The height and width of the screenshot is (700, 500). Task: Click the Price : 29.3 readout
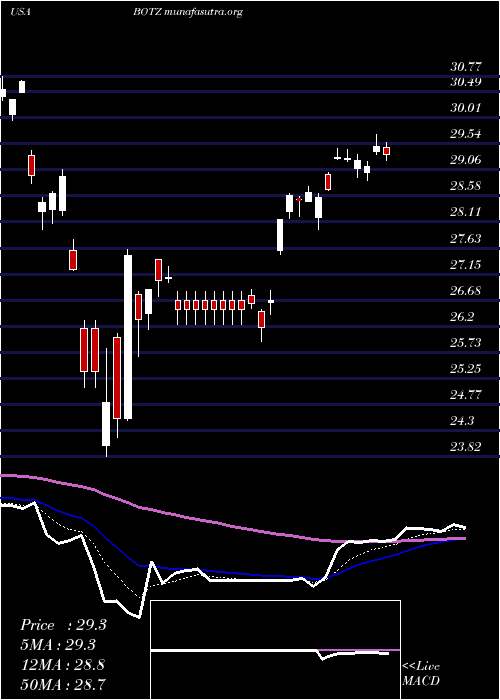coord(63,625)
